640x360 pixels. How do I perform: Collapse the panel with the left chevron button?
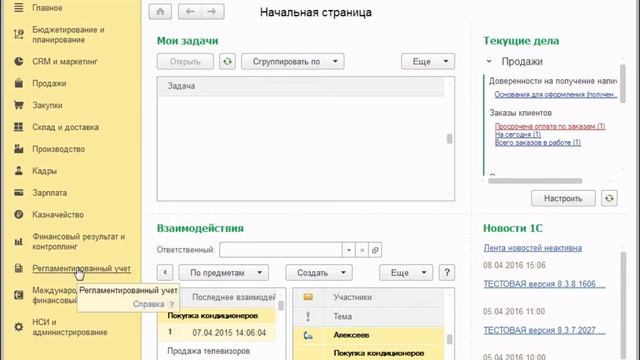[165, 272]
